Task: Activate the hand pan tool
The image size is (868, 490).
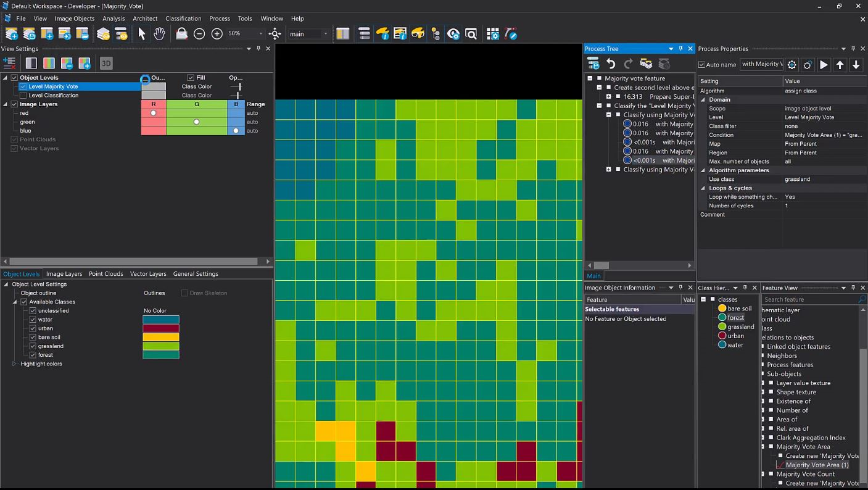Action: click(x=159, y=34)
